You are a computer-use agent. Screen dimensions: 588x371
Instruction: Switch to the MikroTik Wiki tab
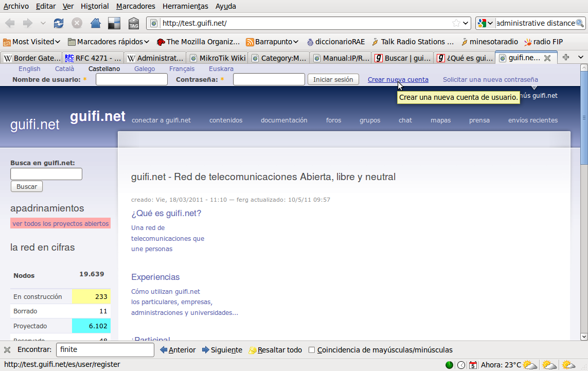[217, 58]
